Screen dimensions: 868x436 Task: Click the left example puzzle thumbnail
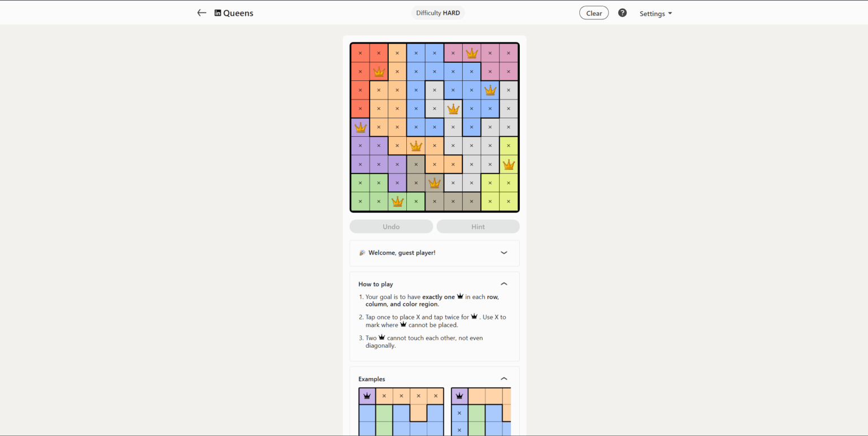[x=401, y=410]
